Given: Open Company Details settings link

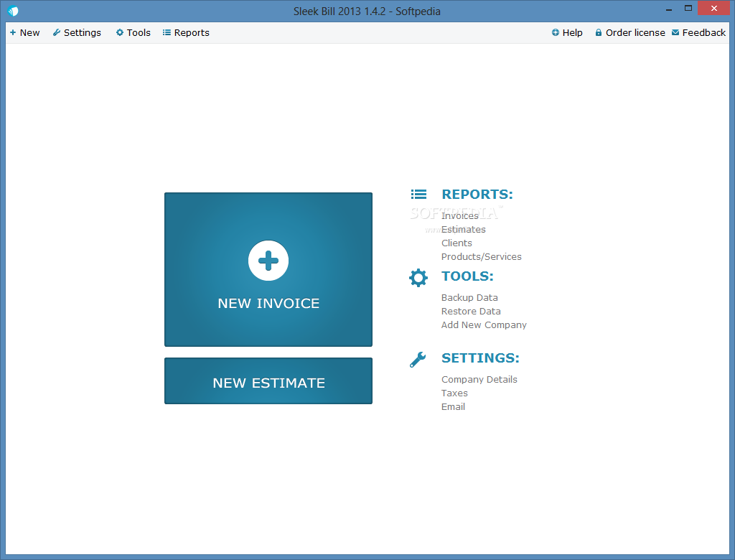Looking at the screenshot, I should (479, 379).
